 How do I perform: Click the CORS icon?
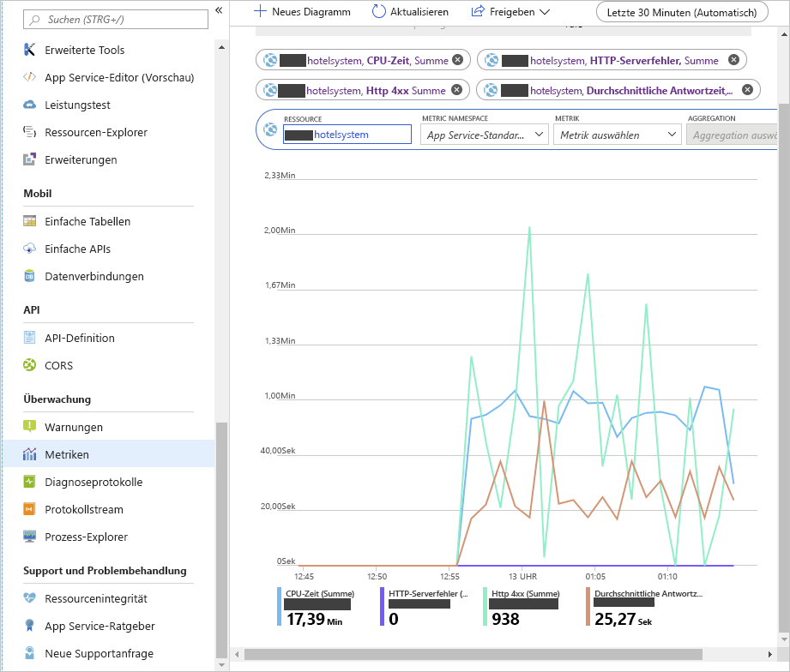coord(30,365)
